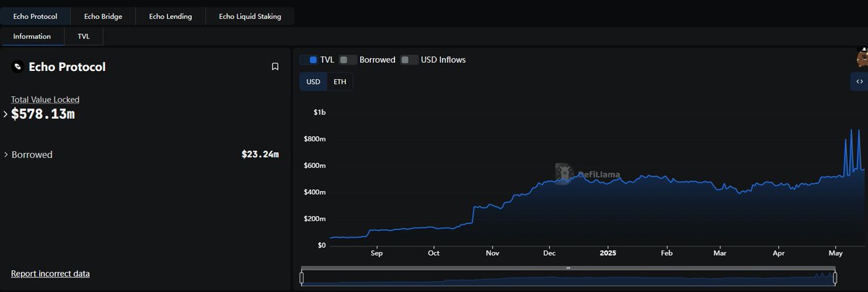Click the Feb x-axis label
Image resolution: width=868 pixels, height=292 pixels.
click(x=667, y=254)
